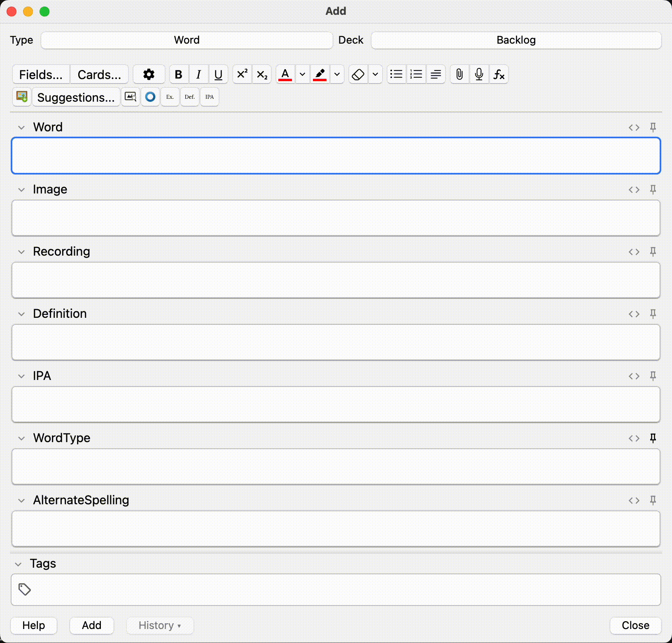
Task: Click the record audio microphone icon
Action: point(479,75)
